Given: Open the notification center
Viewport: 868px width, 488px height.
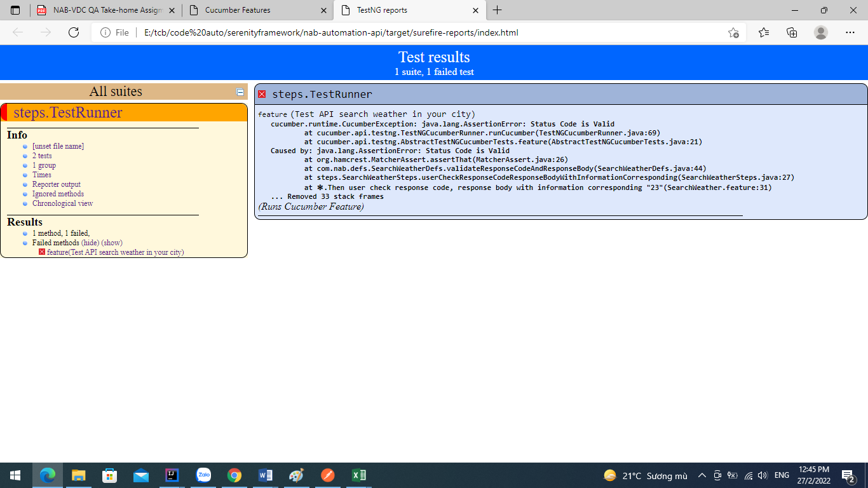Looking at the screenshot, I should (848, 475).
